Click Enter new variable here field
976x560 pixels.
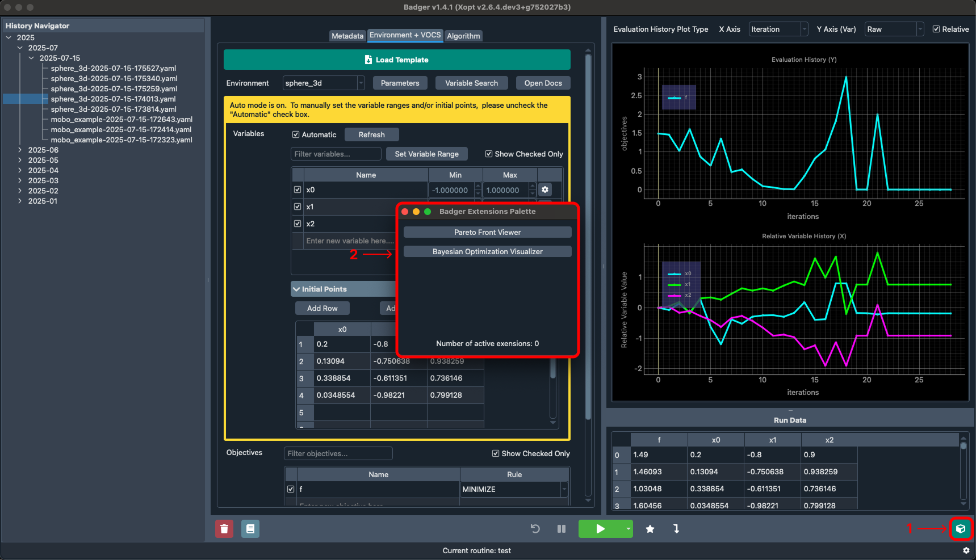pos(350,241)
